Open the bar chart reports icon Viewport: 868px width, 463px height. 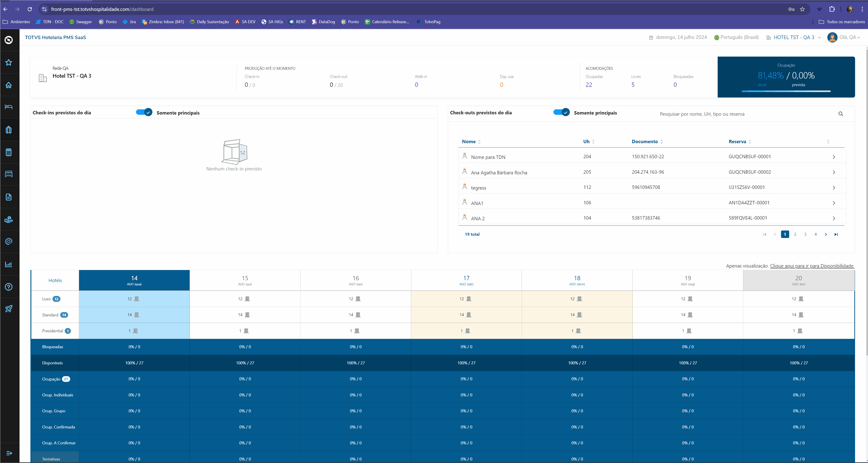[x=9, y=264]
